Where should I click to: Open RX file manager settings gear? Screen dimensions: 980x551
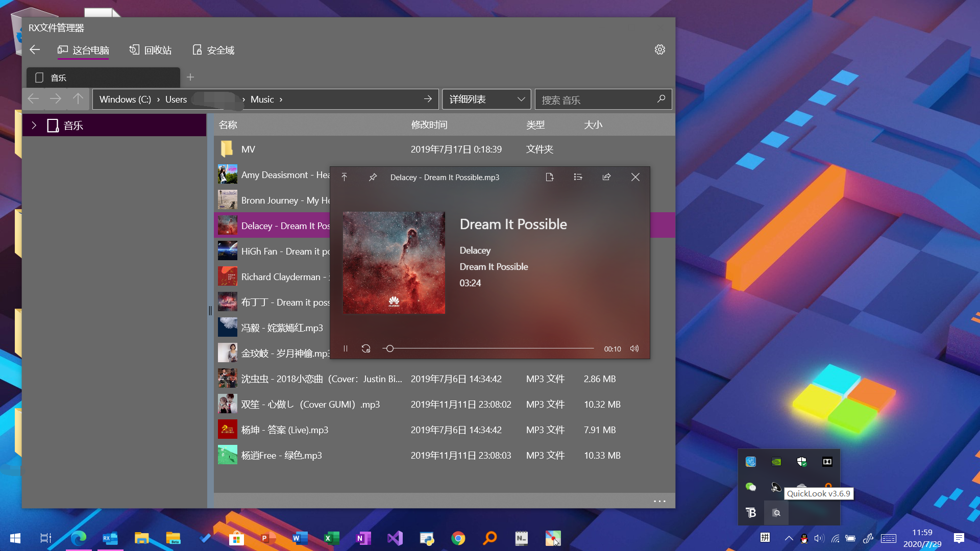click(x=660, y=49)
